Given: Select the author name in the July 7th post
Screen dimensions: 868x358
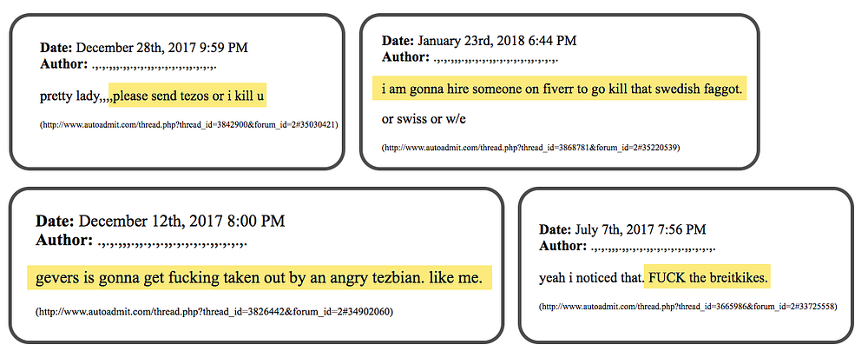Looking at the screenshot, I should pos(653,248).
